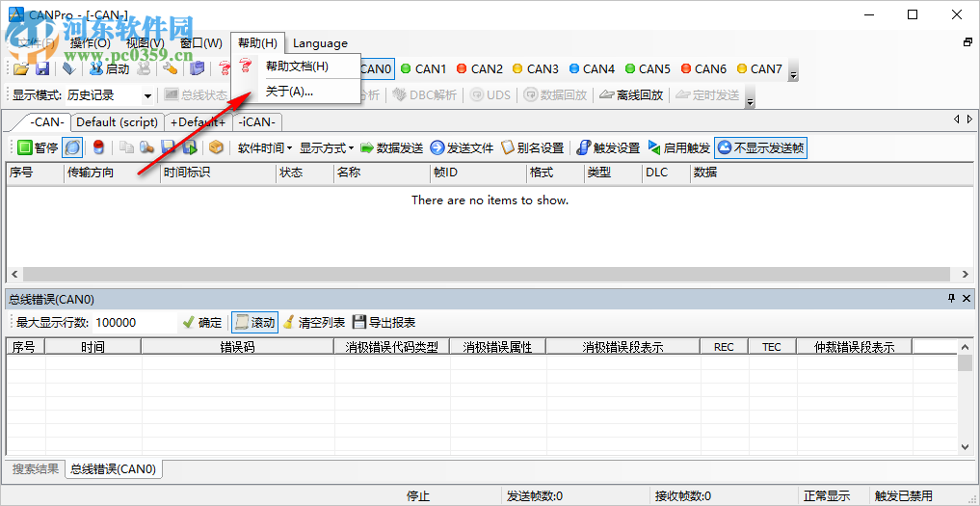Image resolution: width=980 pixels, height=506 pixels.
Task: Confirm with the 确定 checkmark button
Action: [201, 323]
